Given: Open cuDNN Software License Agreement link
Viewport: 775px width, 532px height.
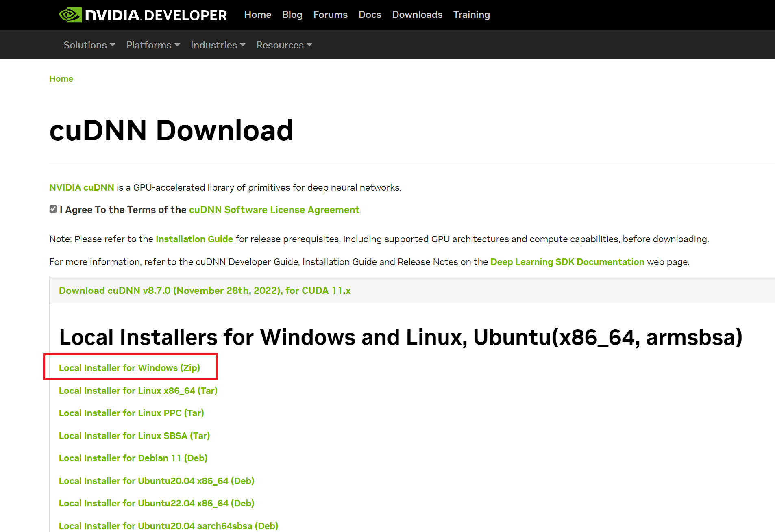Looking at the screenshot, I should point(274,210).
